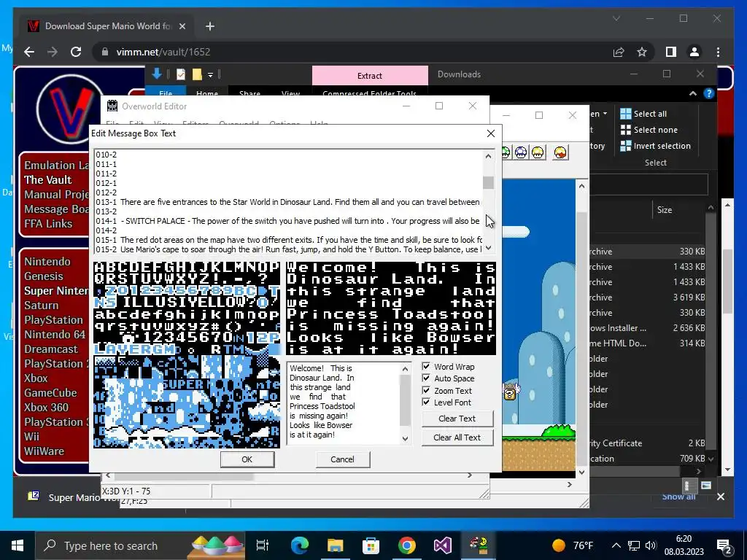Click the plain yellow mushroom toolbar icon
The height and width of the screenshot is (560, 747).
tap(538, 152)
